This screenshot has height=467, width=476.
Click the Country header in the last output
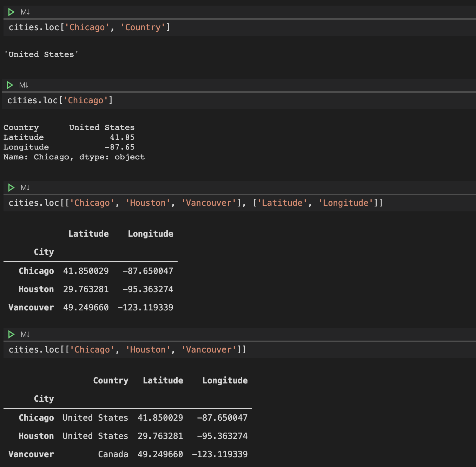point(111,380)
